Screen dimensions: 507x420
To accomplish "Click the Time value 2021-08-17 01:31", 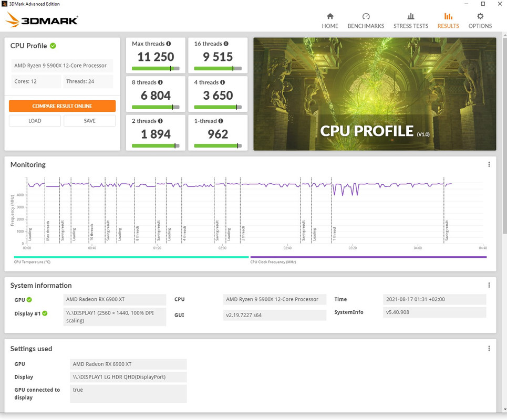I will [x=434, y=299].
